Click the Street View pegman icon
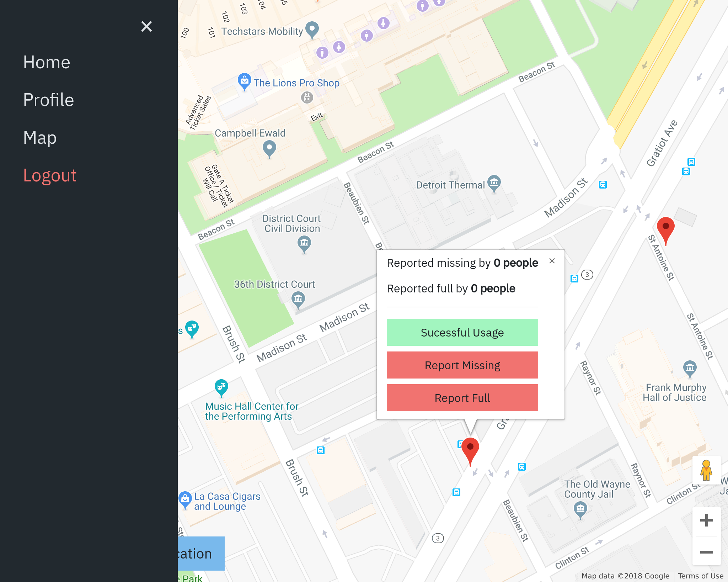The width and height of the screenshot is (728, 582). pyautogui.click(x=706, y=470)
